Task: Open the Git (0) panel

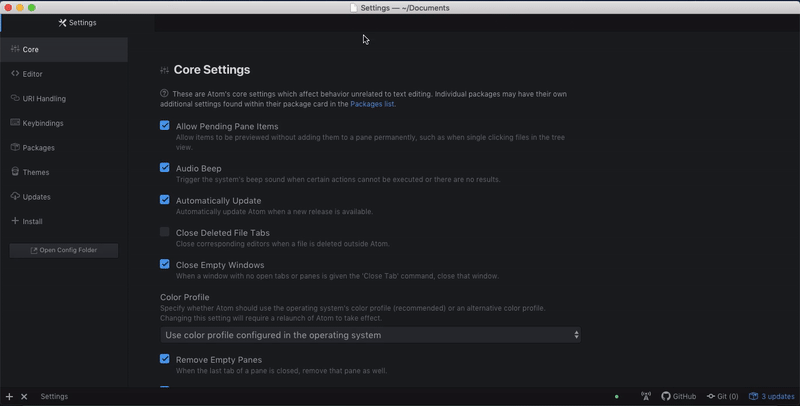Action: (x=722, y=396)
